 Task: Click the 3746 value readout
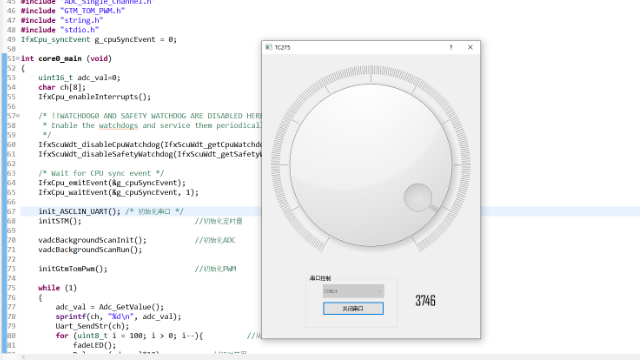(x=425, y=301)
